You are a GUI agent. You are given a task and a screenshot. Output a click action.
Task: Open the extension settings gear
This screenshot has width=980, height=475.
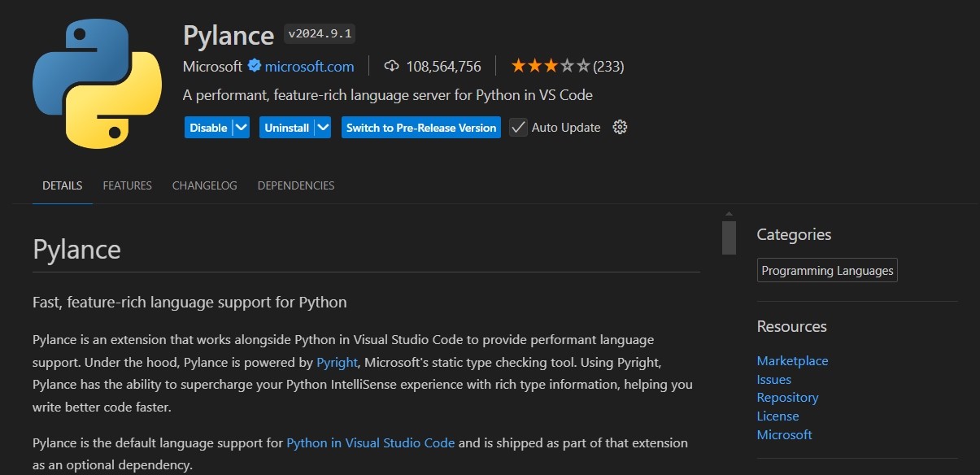(x=620, y=127)
